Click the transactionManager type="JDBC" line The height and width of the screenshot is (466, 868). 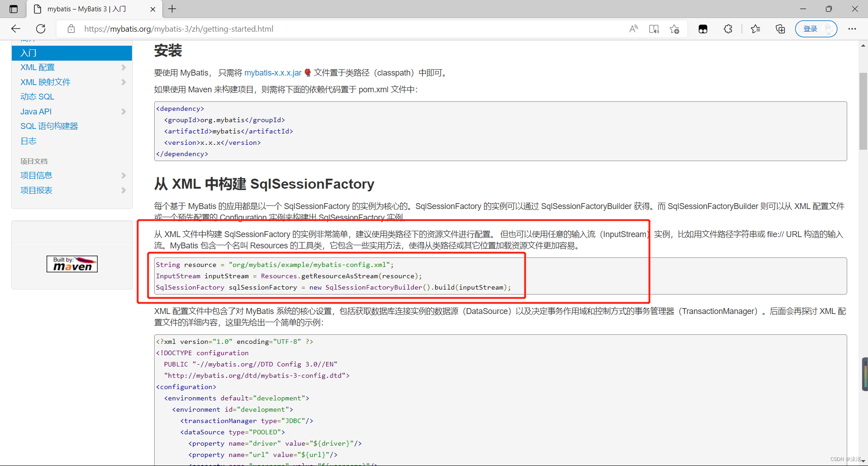pyautogui.click(x=246, y=421)
